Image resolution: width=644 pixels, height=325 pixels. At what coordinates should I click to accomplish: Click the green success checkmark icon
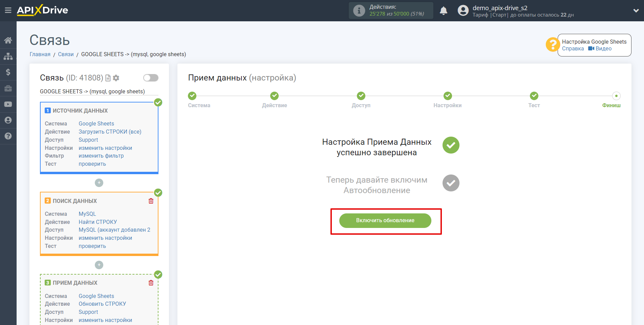tap(451, 145)
